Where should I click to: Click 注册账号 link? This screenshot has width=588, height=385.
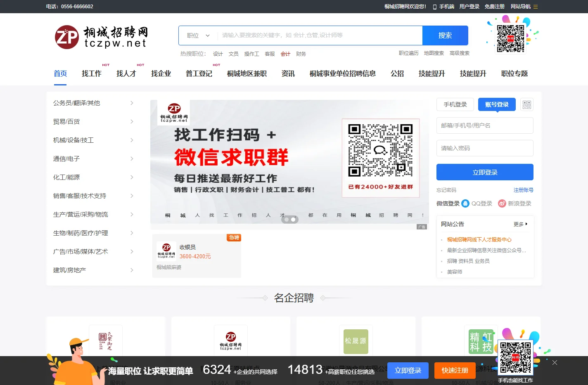coord(524,190)
